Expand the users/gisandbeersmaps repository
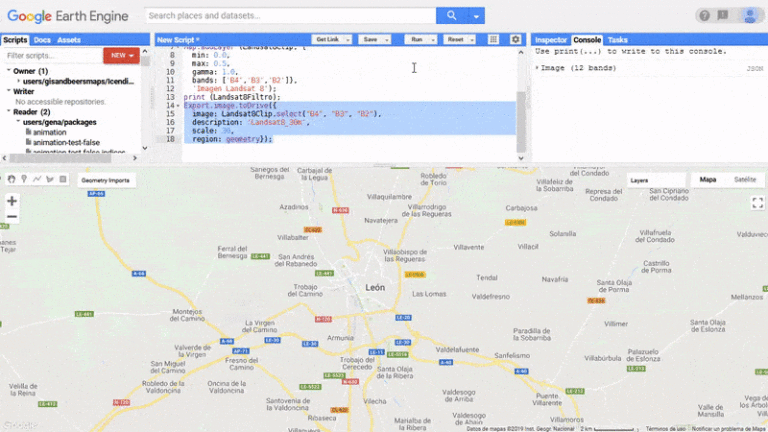The width and height of the screenshot is (768, 432). 19,81
